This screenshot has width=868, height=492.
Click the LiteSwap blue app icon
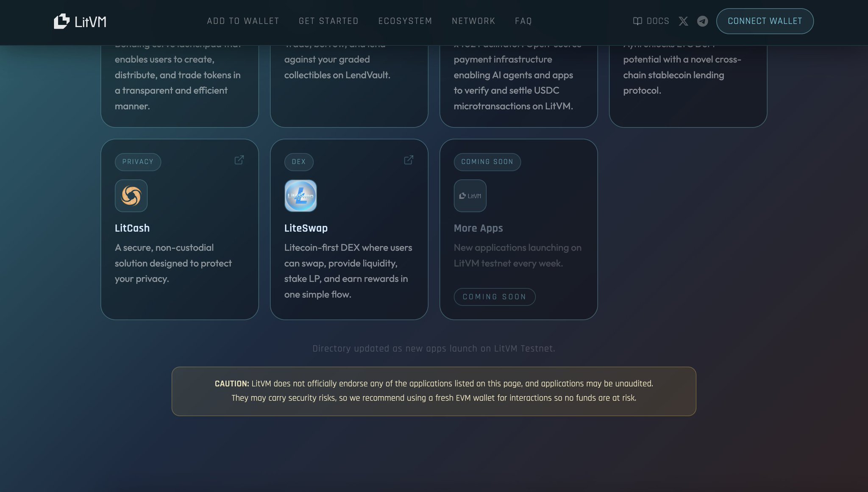[300, 196]
